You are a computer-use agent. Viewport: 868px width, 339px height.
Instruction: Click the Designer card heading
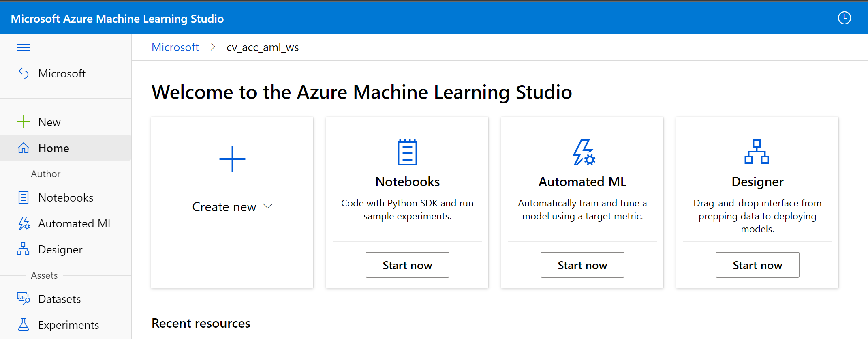pos(757,182)
